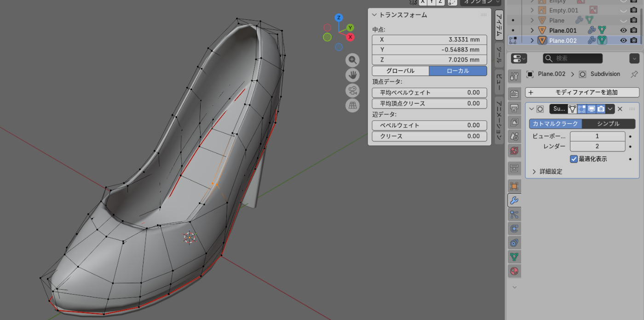Expand the Plane.002 tree item arrow
This screenshot has width=644, height=320.
(x=532, y=40)
